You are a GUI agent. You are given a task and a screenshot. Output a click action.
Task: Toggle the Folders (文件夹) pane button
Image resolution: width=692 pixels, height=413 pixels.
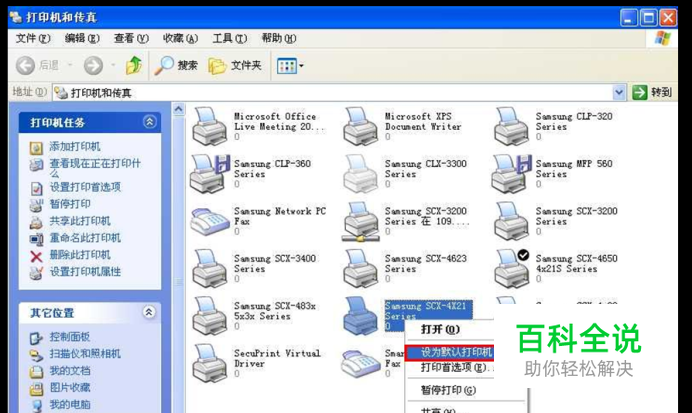point(235,66)
